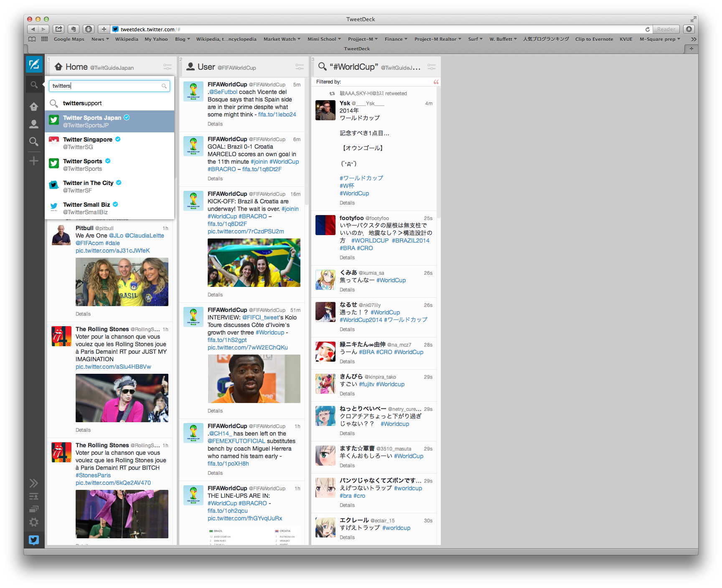Open Details of Pitbull tweet
The height and width of the screenshot is (588, 722).
coord(83,314)
